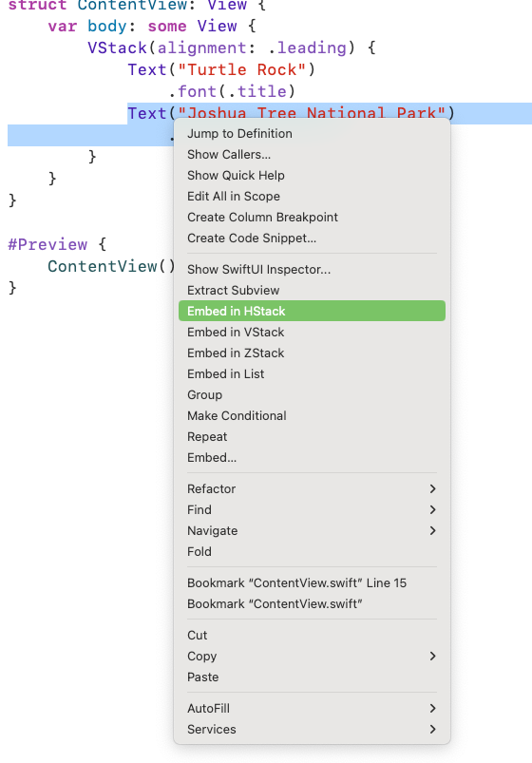Image resolution: width=532 pixels, height=763 pixels.
Task: Click the VStack(alignment: .leading) line
Action: click(x=231, y=48)
